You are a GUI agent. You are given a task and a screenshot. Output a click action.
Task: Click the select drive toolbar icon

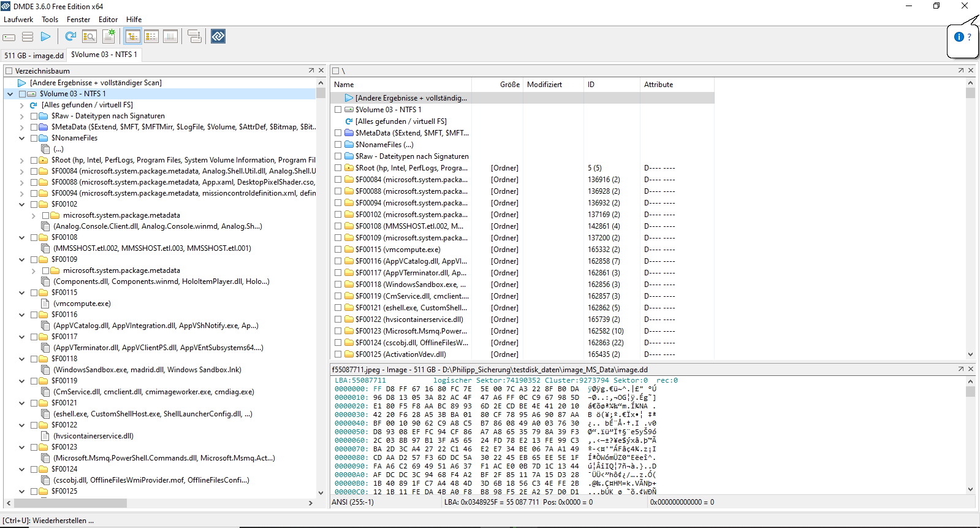pos(9,37)
